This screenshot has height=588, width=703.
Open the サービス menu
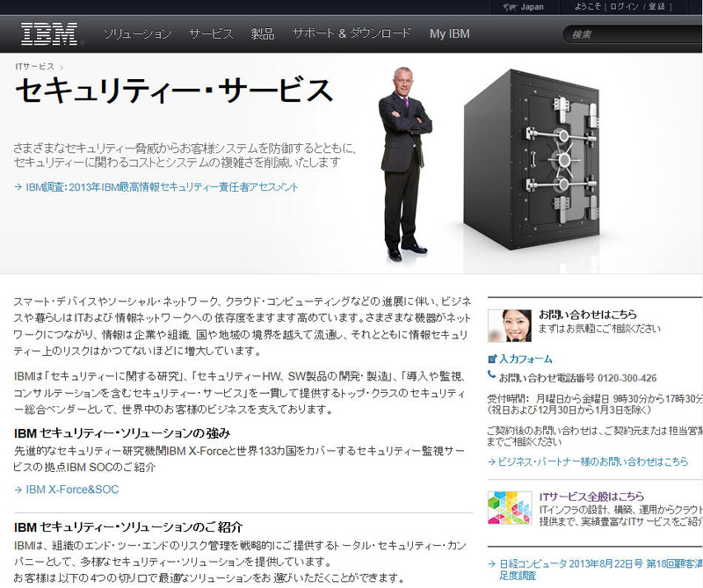(x=211, y=34)
